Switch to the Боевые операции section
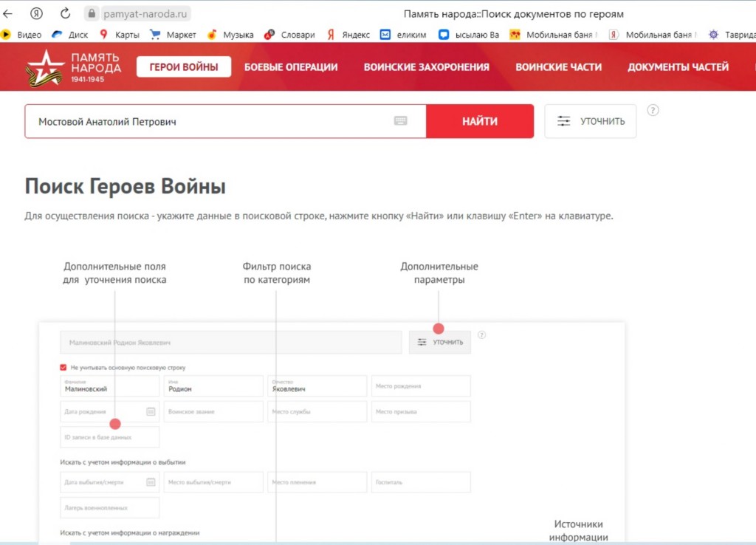Image resolution: width=756 pixels, height=545 pixels. click(x=291, y=67)
